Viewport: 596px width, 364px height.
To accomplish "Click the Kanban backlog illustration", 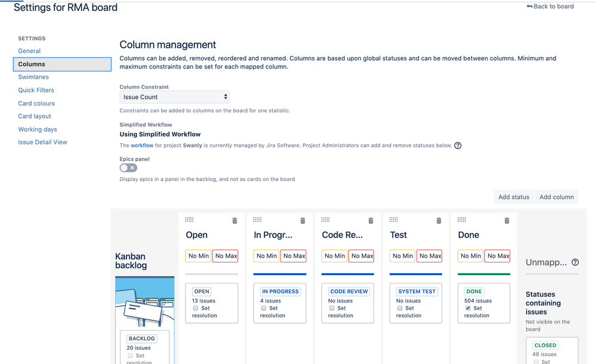I will [x=145, y=301].
